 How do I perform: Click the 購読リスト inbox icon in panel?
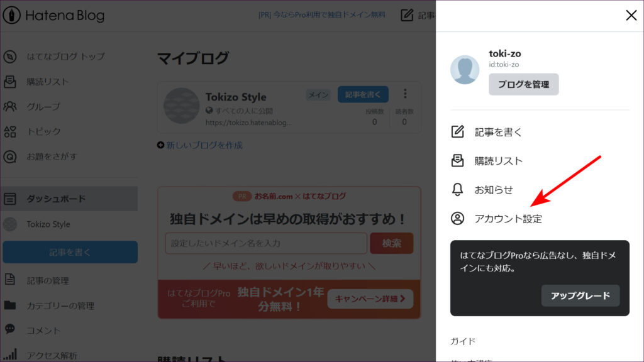(458, 161)
